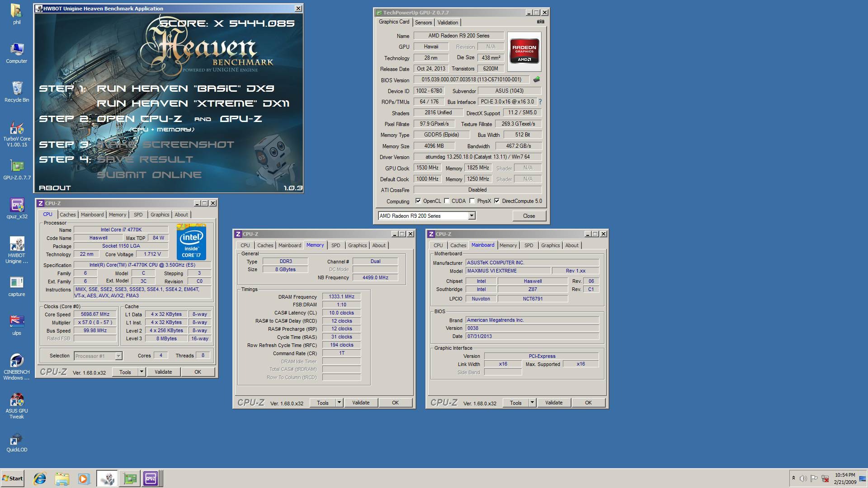
Task: Launch CINEBENCH Windows desktop shortcut
Action: (16, 366)
